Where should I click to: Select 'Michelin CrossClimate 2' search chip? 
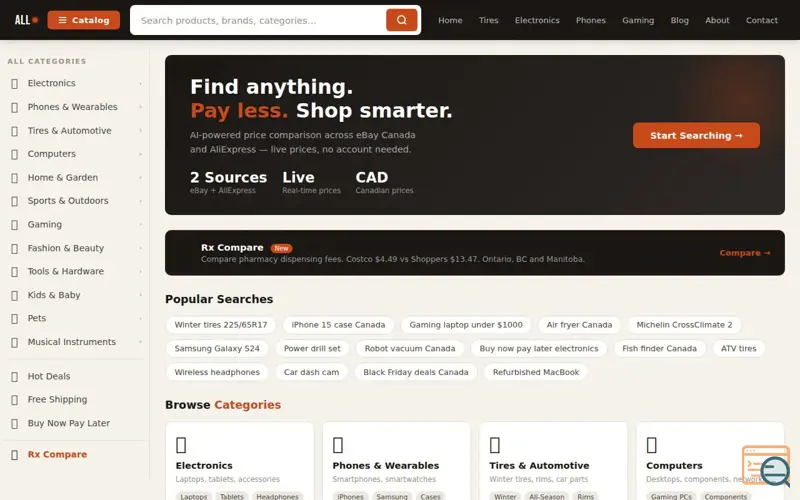pos(684,325)
